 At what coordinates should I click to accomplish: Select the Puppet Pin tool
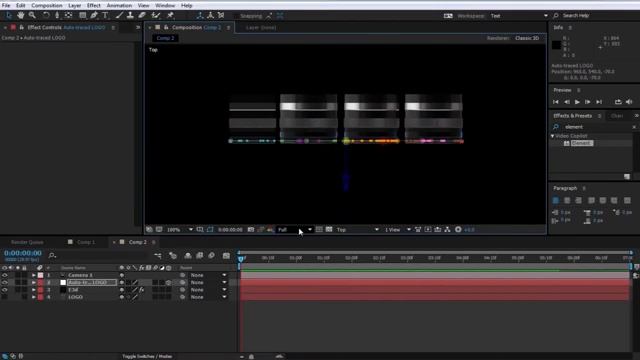pos(170,16)
